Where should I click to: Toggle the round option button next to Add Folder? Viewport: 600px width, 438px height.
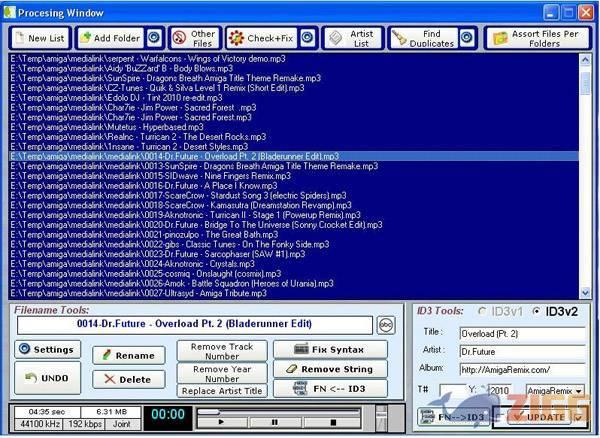(154, 38)
